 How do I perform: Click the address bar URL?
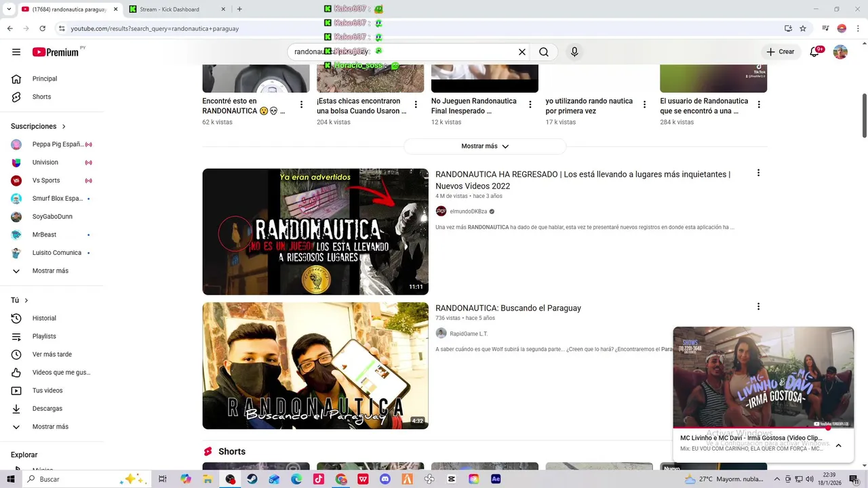[155, 29]
